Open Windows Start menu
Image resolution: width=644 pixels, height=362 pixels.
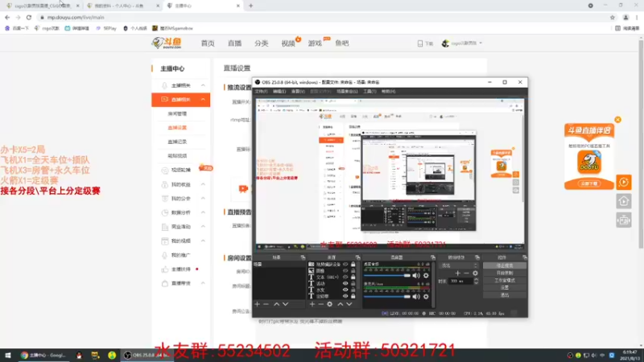(7, 356)
